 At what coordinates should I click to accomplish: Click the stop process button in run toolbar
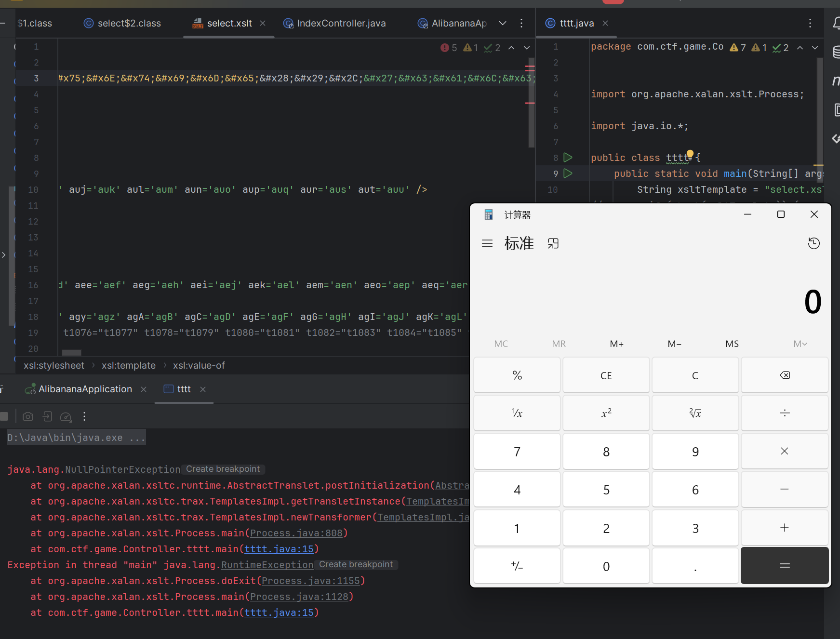(x=4, y=416)
